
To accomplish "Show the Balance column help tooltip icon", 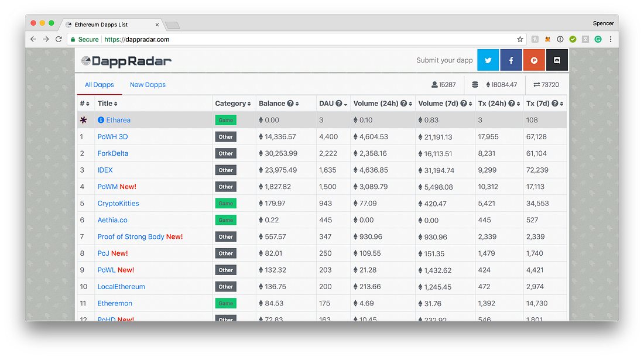I will click(290, 104).
